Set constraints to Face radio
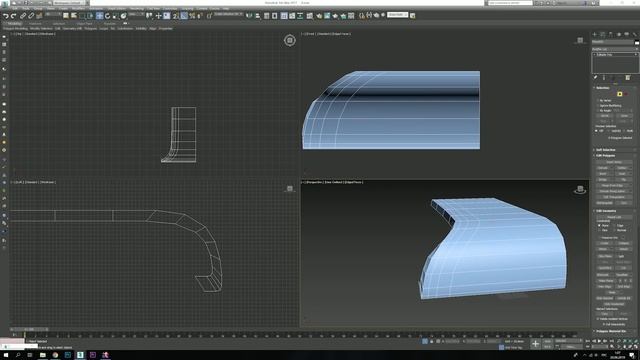The image size is (640, 360). click(x=599, y=230)
